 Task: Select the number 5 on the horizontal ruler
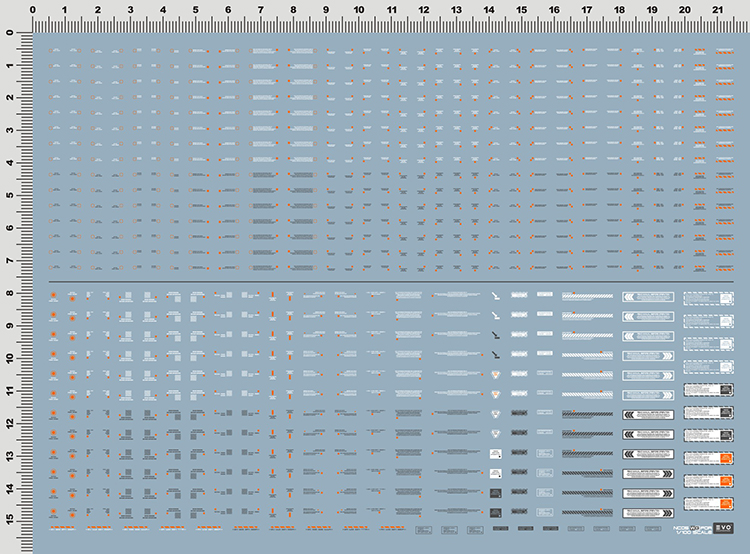(x=195, y=10)
